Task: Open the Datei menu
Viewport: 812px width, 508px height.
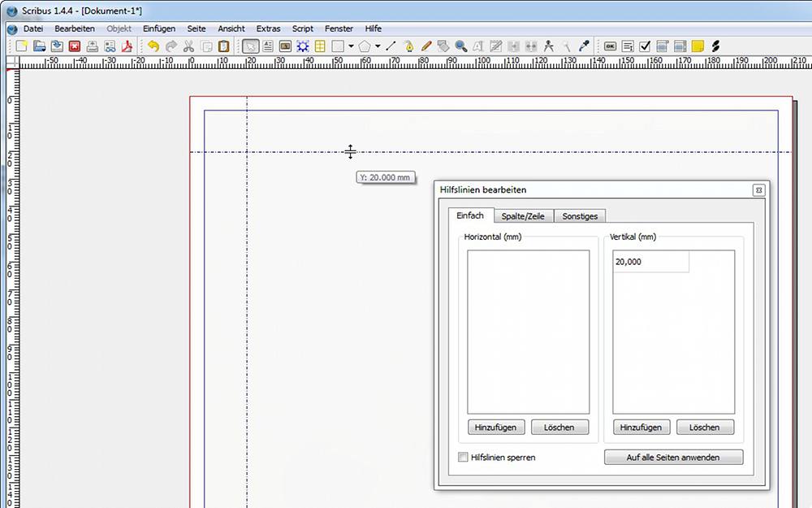Action: [x=33, y=28]
